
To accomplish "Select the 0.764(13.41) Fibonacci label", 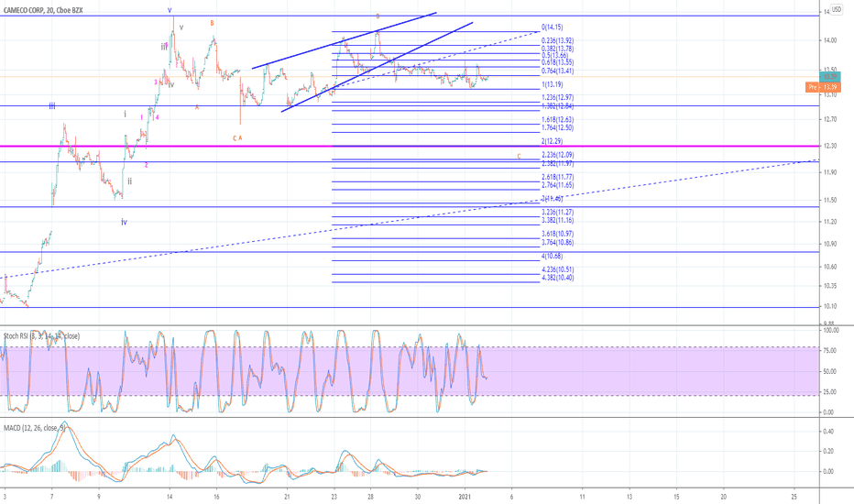I will [x=557, y=71].
